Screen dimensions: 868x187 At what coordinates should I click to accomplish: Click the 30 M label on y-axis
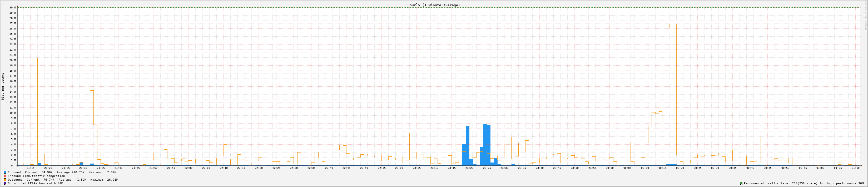pyautogui.click(x=12, y=7)
